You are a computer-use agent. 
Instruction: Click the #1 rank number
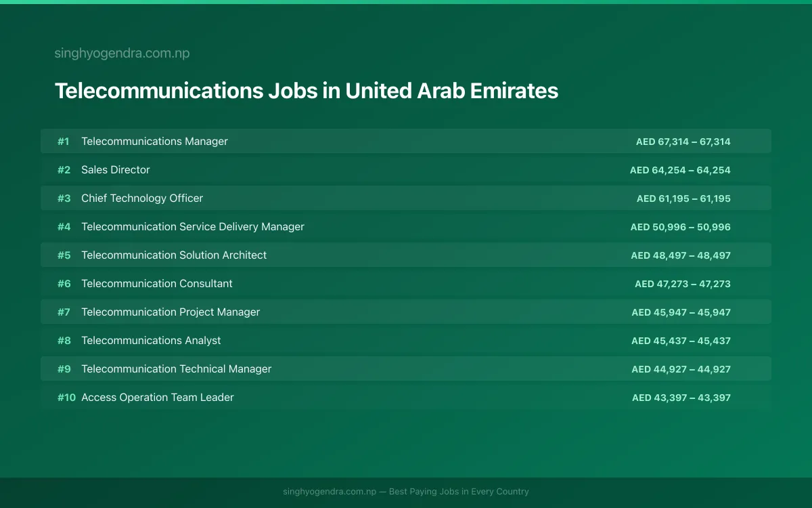(x=64, y=142)
